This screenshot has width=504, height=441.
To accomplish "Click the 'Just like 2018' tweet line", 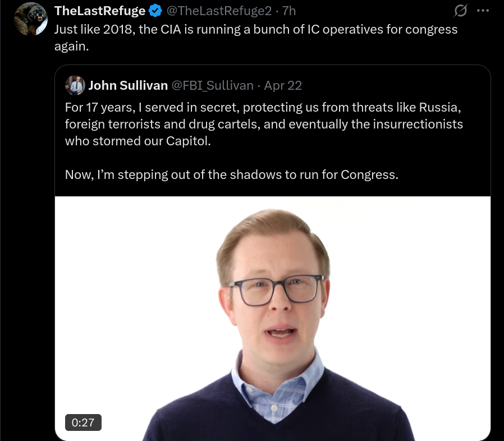I will 256,30.
